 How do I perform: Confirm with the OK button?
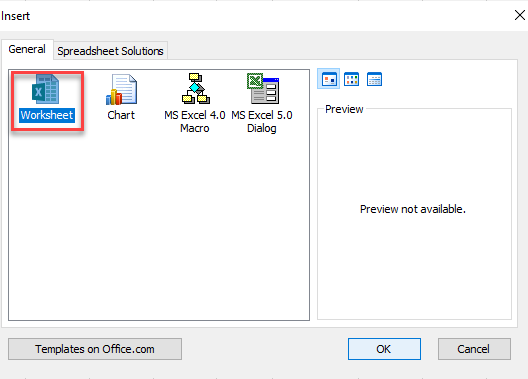pyautogui.click(x=384, y=349)
